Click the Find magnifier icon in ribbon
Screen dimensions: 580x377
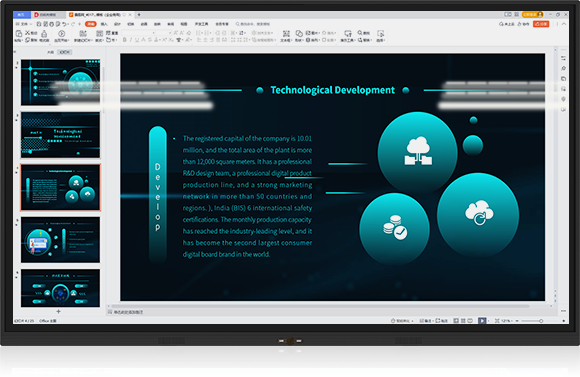pos(360,33)
